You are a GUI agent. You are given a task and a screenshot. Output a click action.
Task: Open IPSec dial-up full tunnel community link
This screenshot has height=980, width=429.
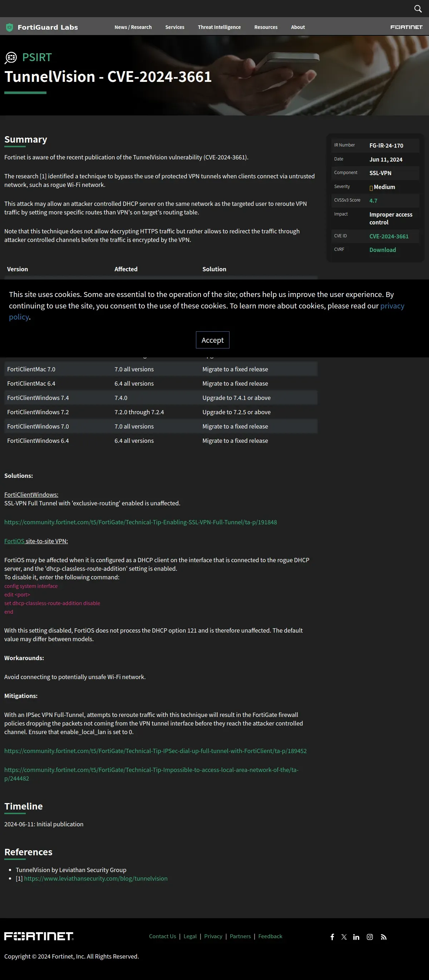pos(155,751)
